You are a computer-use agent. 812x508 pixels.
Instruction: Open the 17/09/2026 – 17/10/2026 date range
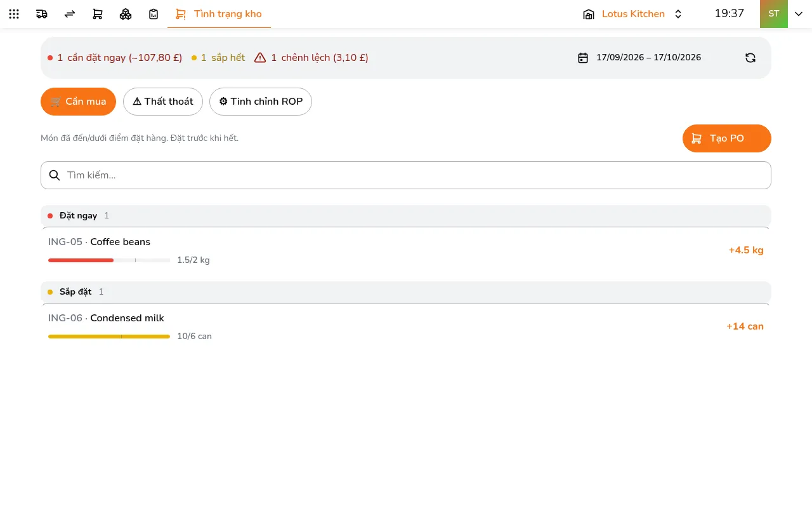(x=648, y=58)
